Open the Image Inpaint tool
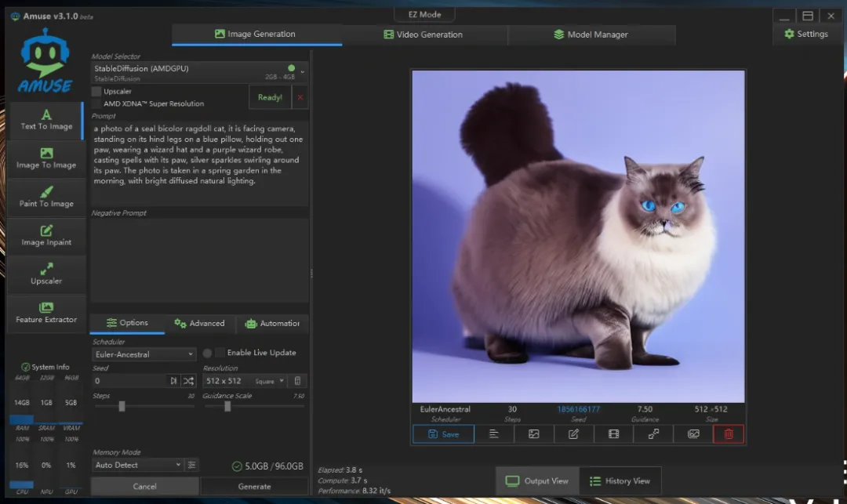 [46, 236]
